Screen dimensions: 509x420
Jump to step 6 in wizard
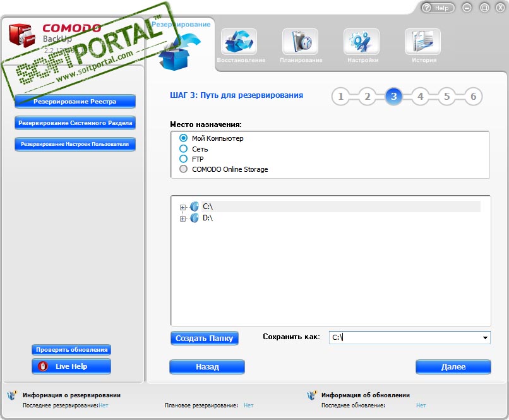[x=474, y=97]
